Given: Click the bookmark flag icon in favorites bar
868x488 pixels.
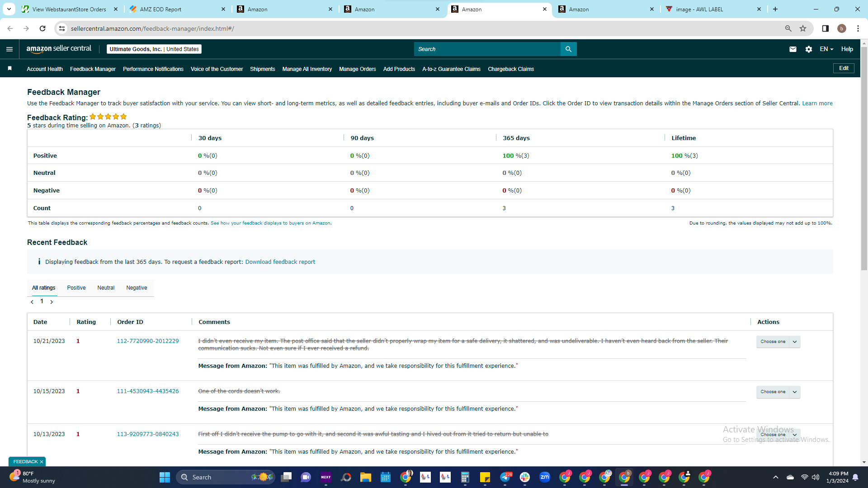Looking at the screenshot, I should (9, 69).
